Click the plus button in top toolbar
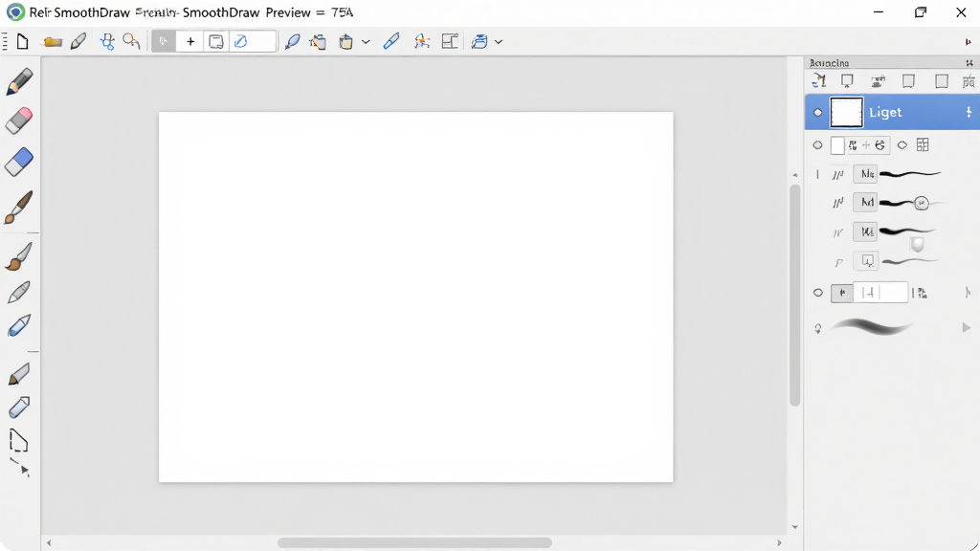This screenshot has width=980, height=551. (190, 42)
